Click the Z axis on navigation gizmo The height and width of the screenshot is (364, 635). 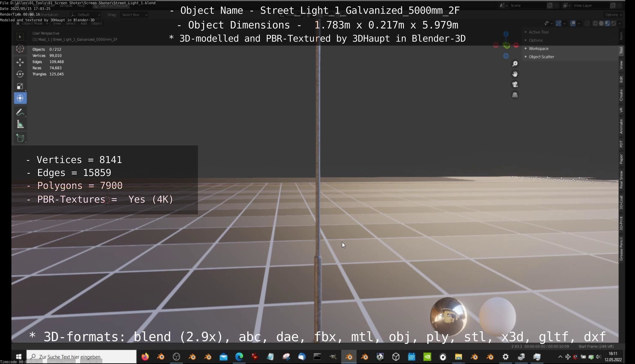pyautogui.click(x=506, y=34)
